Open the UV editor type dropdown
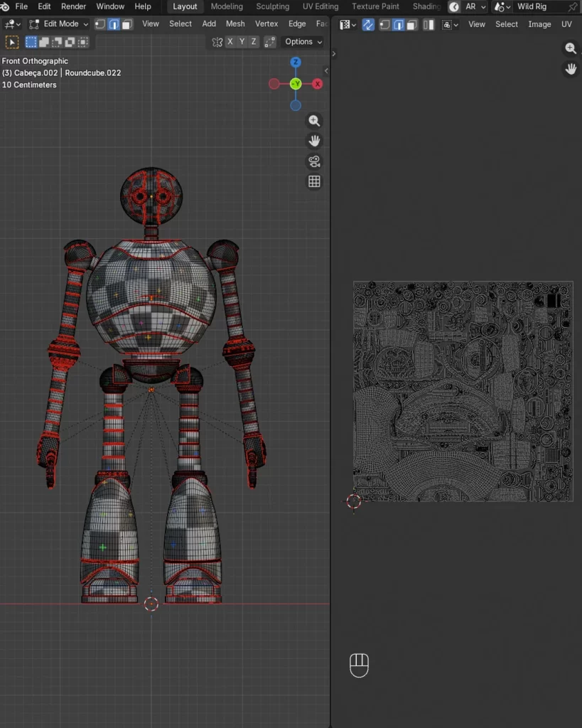The image size is (582, 728). 347,25
